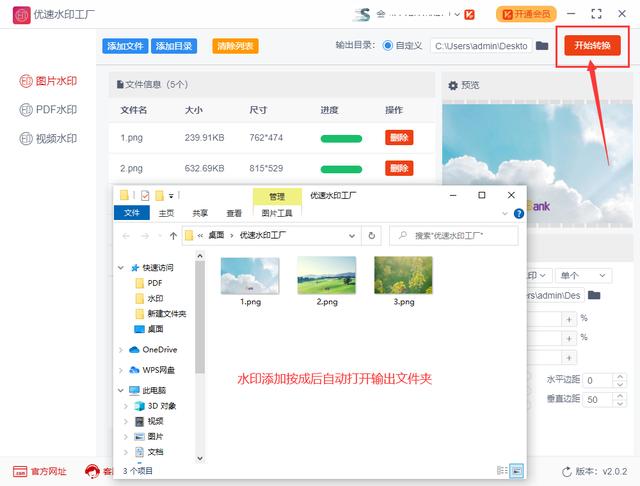Open 查看 tab in Explorer

tap(234, 213)
